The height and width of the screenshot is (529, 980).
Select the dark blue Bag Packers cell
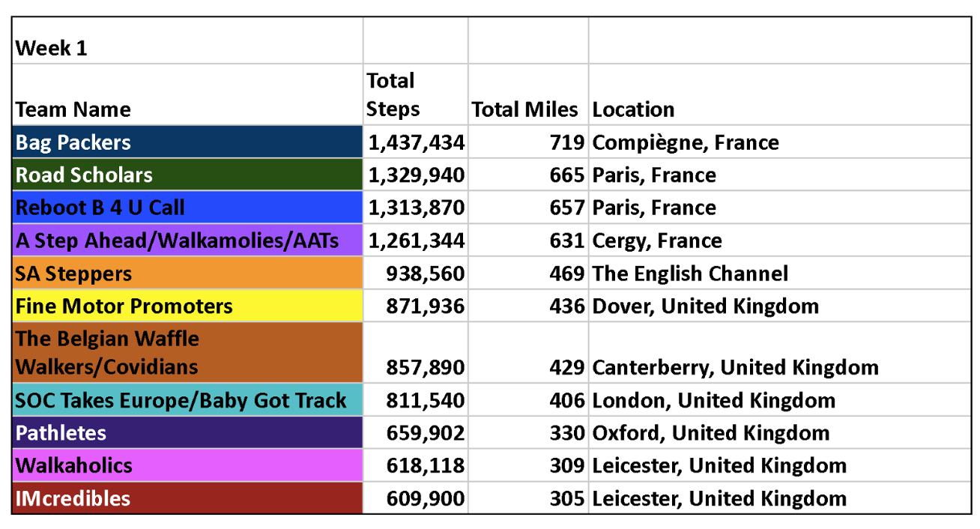click(187, 142)
